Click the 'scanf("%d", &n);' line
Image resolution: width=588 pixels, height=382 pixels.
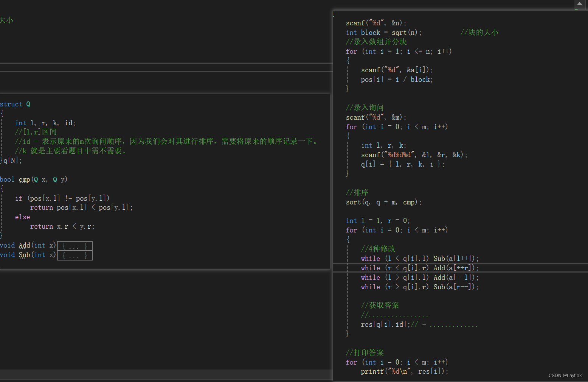(376, 23)
